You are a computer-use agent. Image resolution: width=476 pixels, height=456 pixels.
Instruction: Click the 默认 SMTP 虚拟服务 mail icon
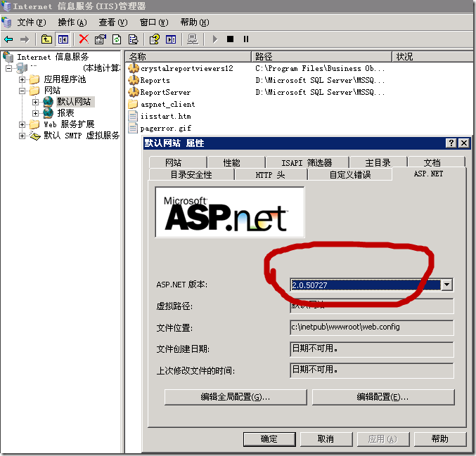(x=35, y=136)
